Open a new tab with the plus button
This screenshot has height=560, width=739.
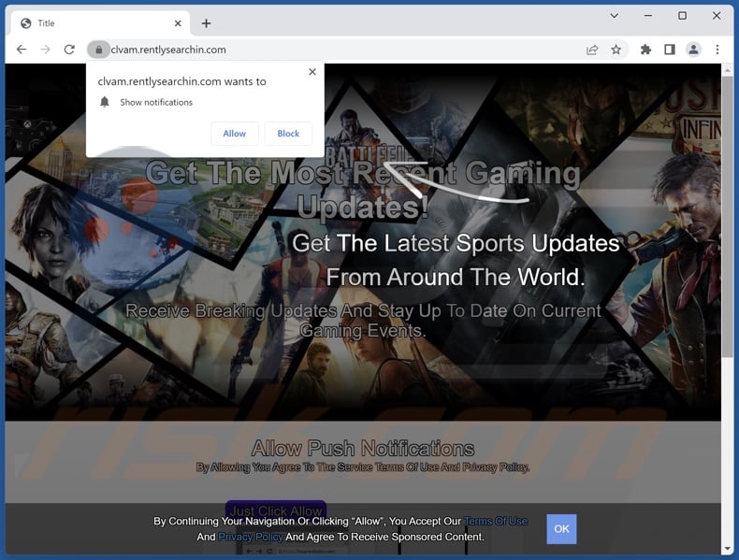click(206, 23)
